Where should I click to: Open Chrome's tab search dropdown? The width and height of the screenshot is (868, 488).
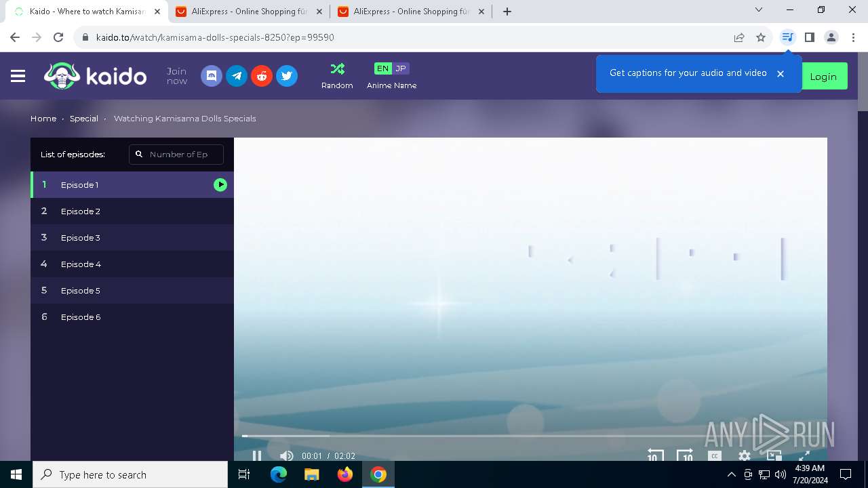759,10
